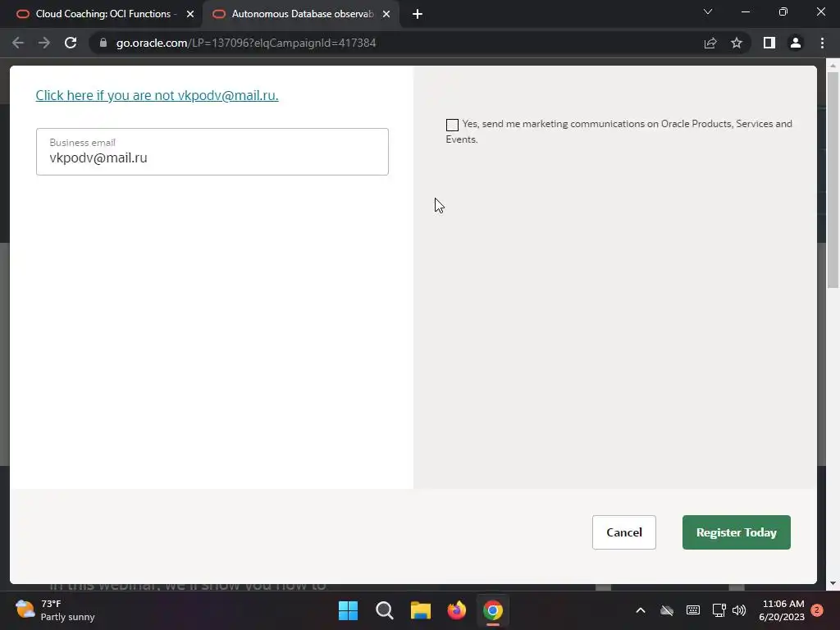Select the Autonomous Database observability tab
The height and width of the screenshot is (630, 840).
point(302,14)
